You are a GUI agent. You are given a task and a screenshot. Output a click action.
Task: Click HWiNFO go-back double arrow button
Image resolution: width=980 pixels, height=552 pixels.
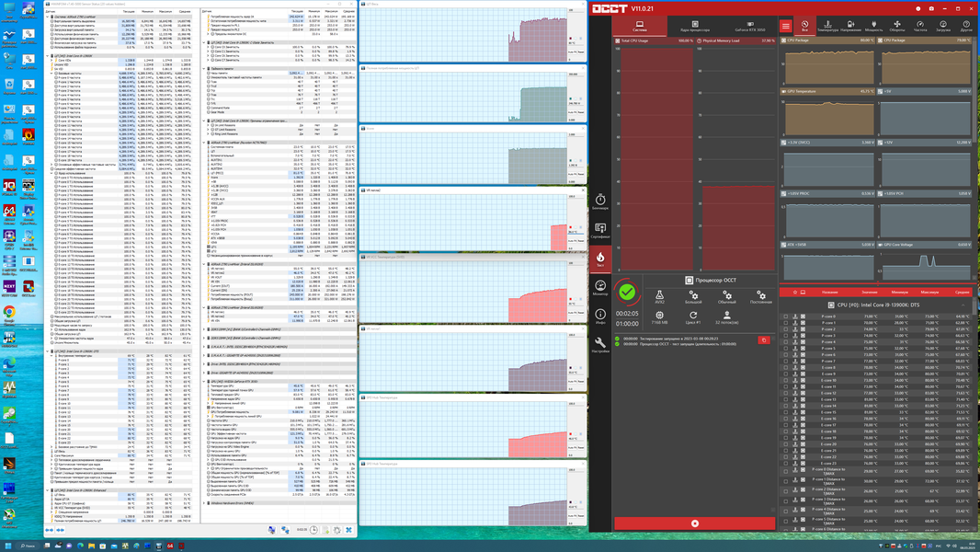pyautogui.click(x=50, y=530)
